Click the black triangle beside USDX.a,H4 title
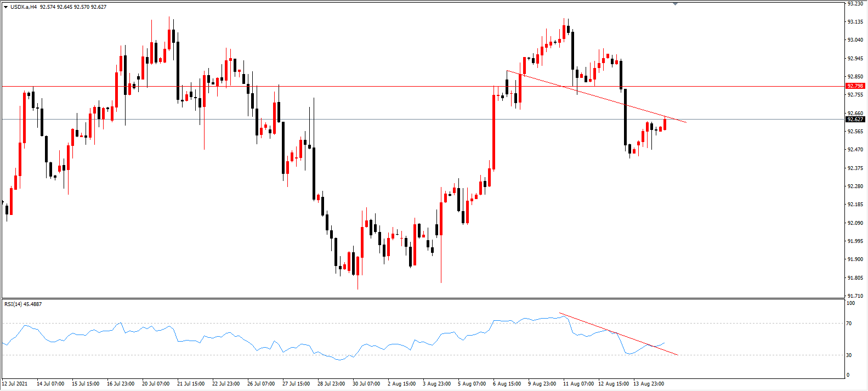The image size is (868, 391). (x=5, y=7)
